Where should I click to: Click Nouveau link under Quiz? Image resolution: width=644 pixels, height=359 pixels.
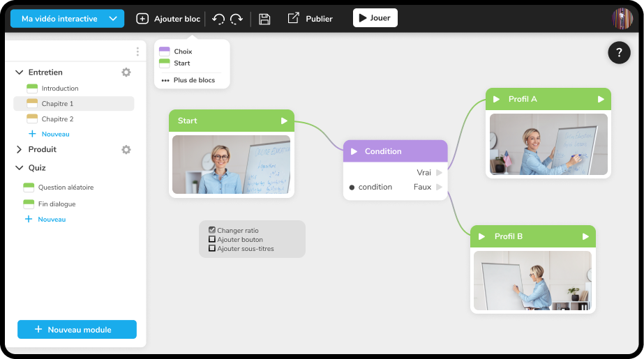[52, 220]
